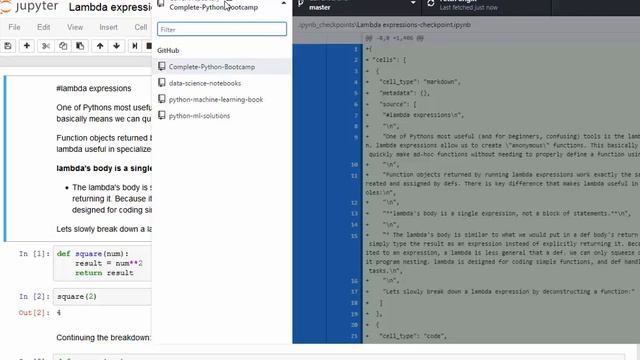The width and height of the screenshot is (640, 360).
Task: Select data-science-notebooks repository
Action: 222,83
